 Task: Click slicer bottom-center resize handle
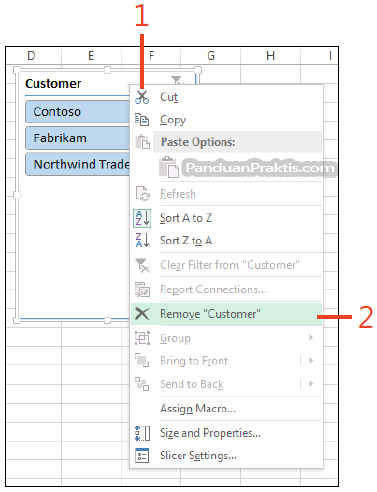tap(107, 320)
